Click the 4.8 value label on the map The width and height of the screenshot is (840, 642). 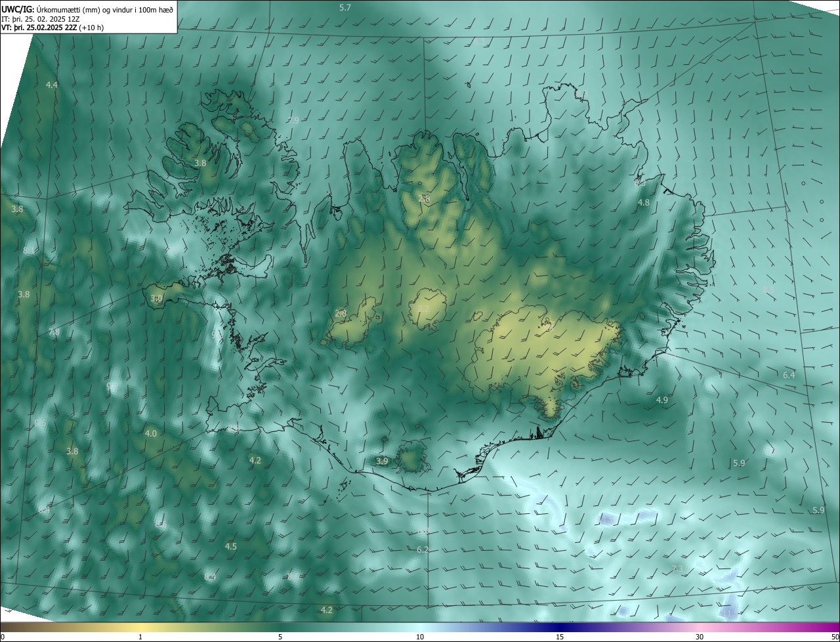click(644, 203)
